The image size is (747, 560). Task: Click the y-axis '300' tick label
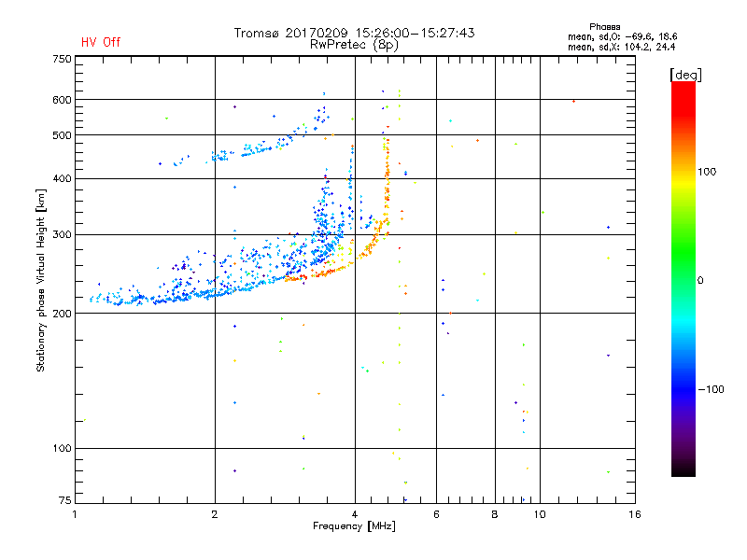click(x=62, y=235)
